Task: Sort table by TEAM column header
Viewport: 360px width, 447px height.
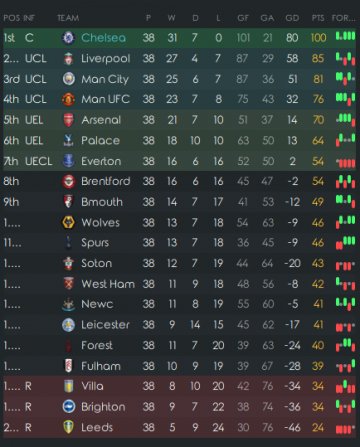Action: (x=68, y=18)
